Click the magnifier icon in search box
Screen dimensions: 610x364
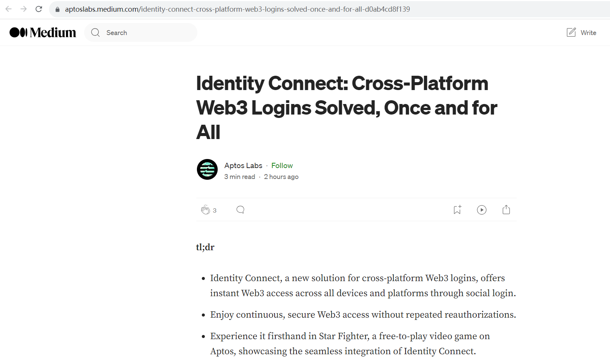95,33
